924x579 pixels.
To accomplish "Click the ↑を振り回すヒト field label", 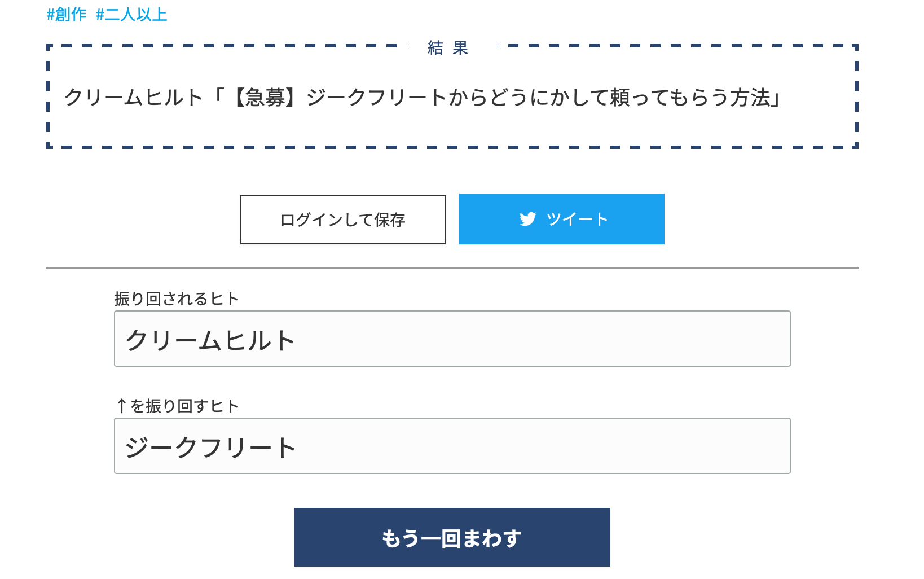I will pos(178,406).
